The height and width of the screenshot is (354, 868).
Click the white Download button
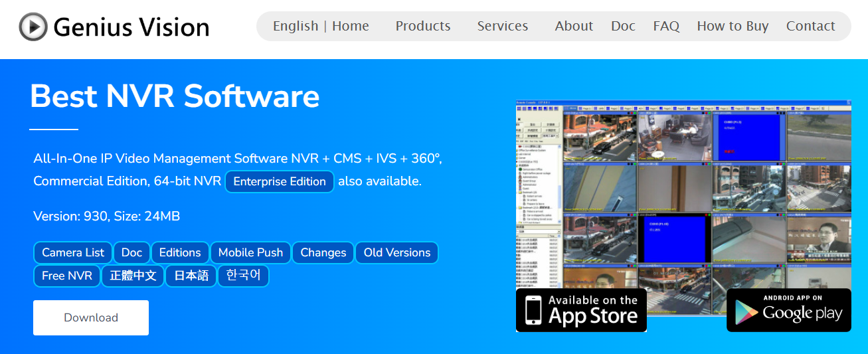(91, 317)
